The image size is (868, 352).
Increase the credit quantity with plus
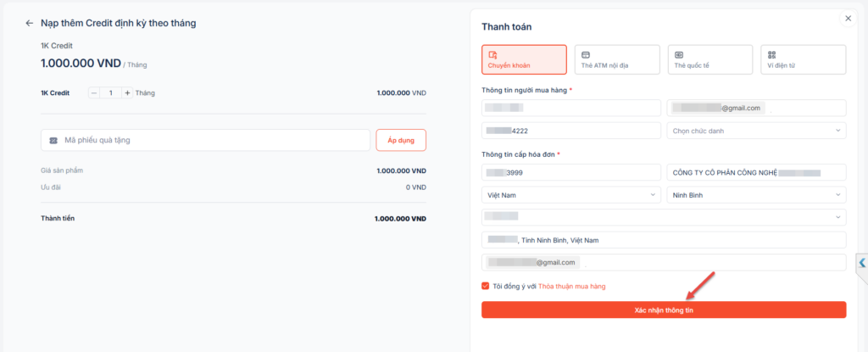(127, 92)
